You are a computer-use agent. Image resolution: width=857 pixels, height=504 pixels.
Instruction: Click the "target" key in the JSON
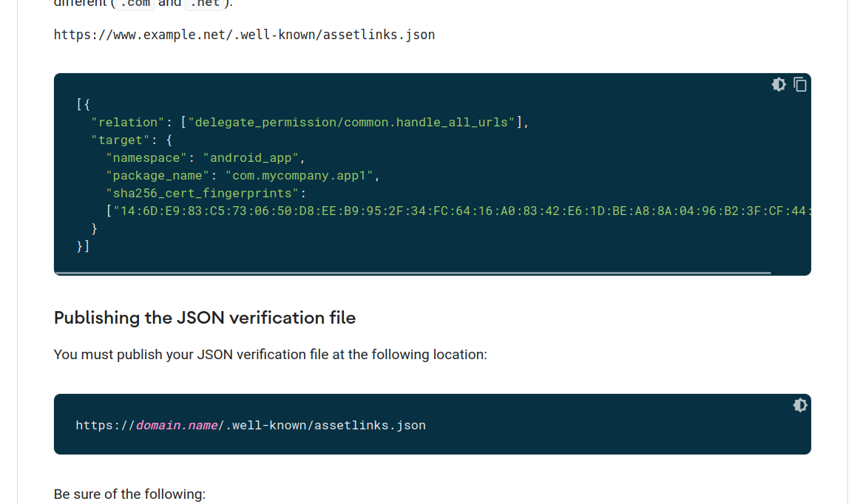pyautogui.click(x=121, y=140)
